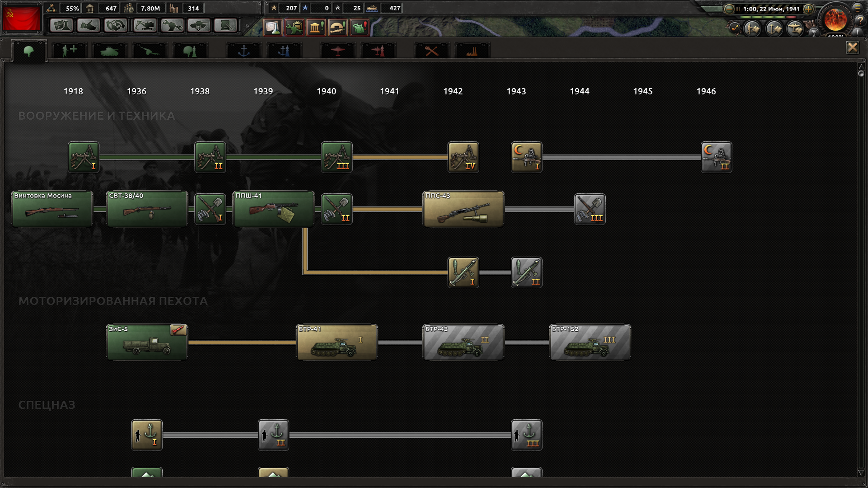The height and width of the screenshot is (488, 868).
Task: Select the ППШ-41 technology
Action: (x=274, y=209)
